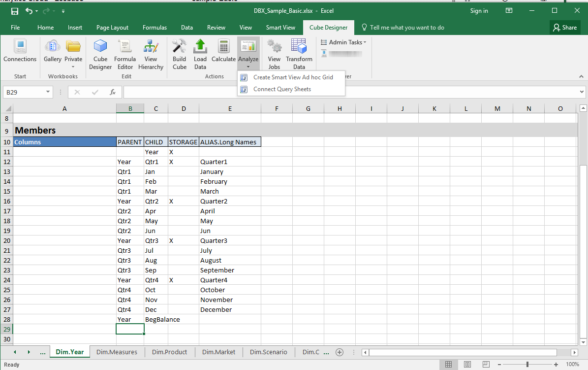Screen dimensions: 588x370
Task: Open the Undo history dropdown arrow
Action: tap(37, 11)
